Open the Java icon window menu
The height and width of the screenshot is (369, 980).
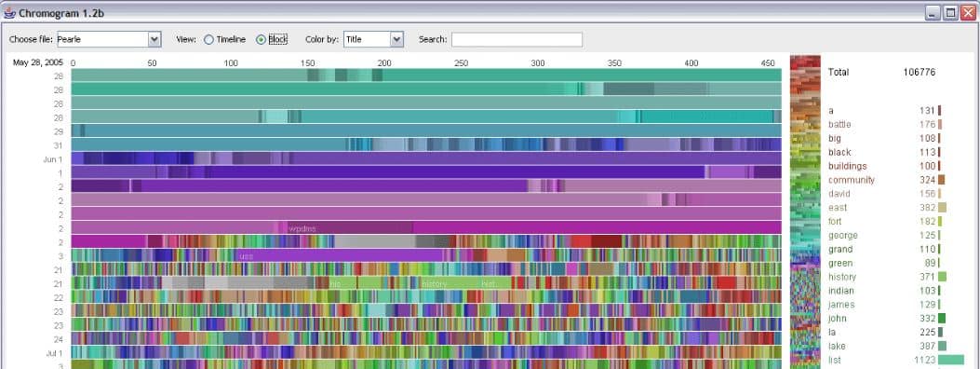tap(9, 12)
